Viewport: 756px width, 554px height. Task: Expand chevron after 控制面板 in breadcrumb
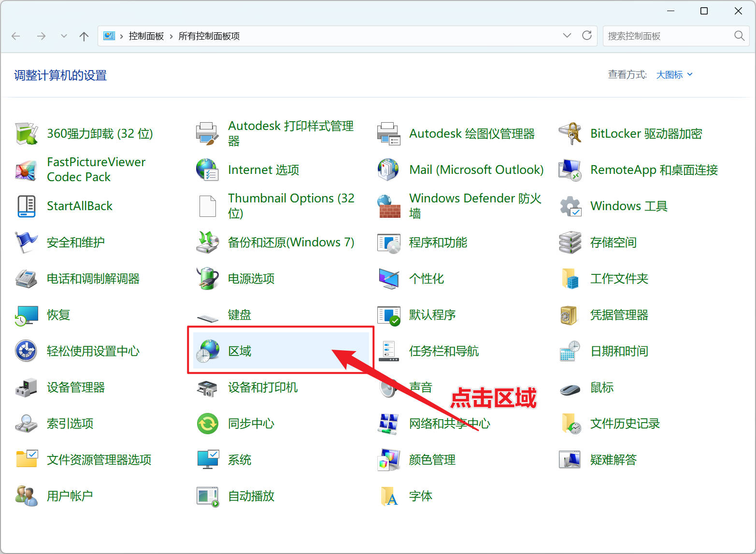(171, 36)
